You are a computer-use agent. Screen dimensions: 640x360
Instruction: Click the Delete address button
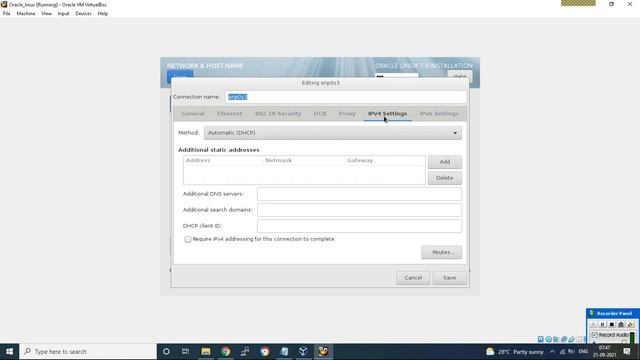click(444, 178)
